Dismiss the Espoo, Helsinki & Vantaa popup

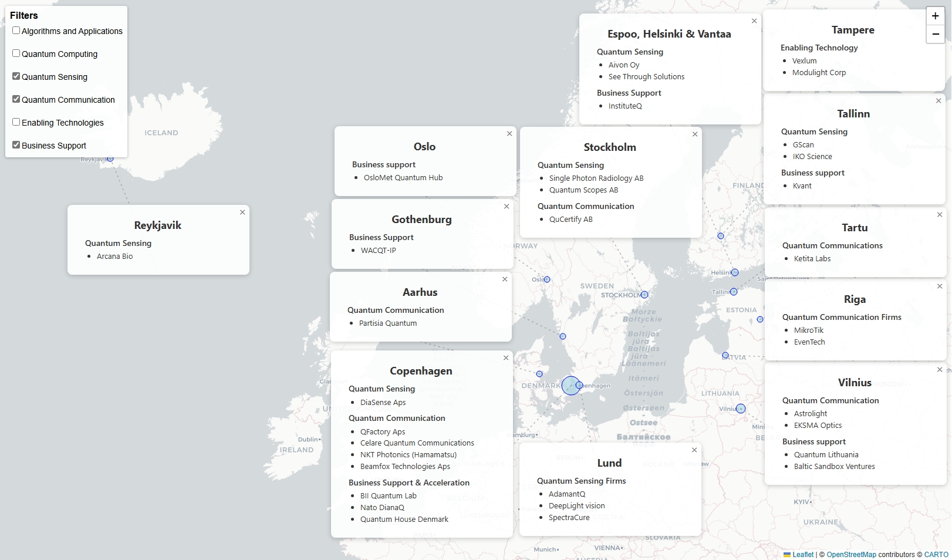[x=754, y=21]
